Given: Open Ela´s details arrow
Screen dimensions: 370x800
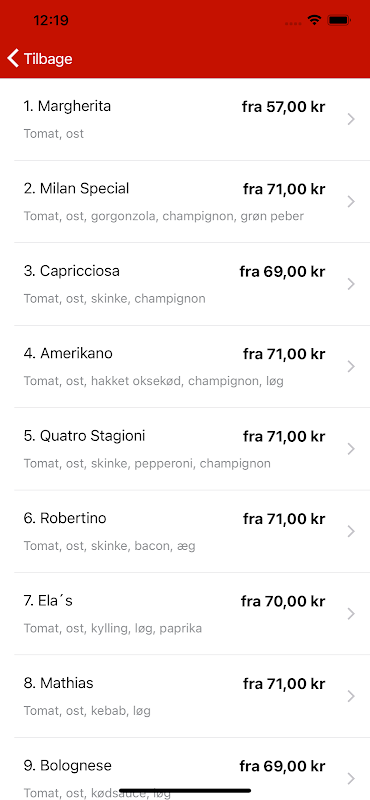Looking at the screenshot, I should pos(351,614).
